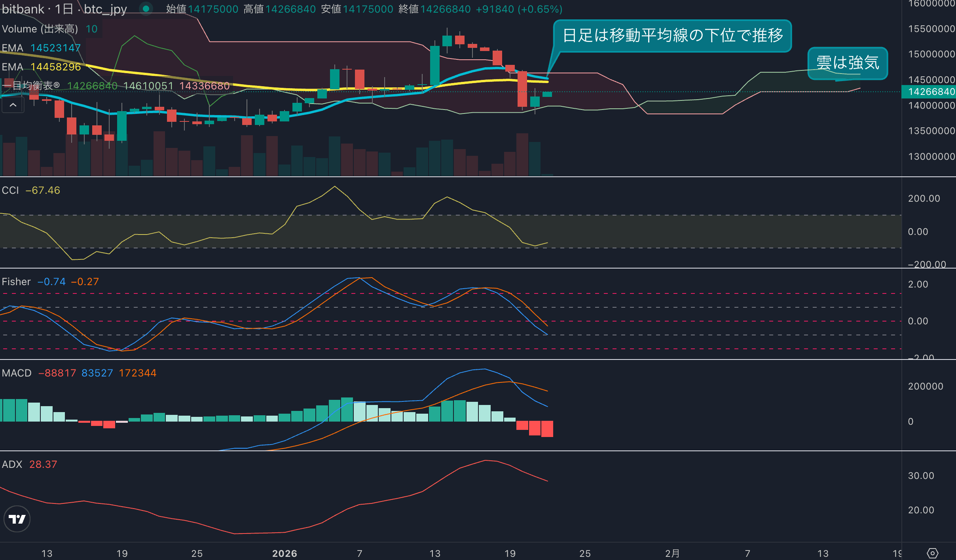Click the ADX indicator label
The image size is (956, 560).
tap(12, 464)
